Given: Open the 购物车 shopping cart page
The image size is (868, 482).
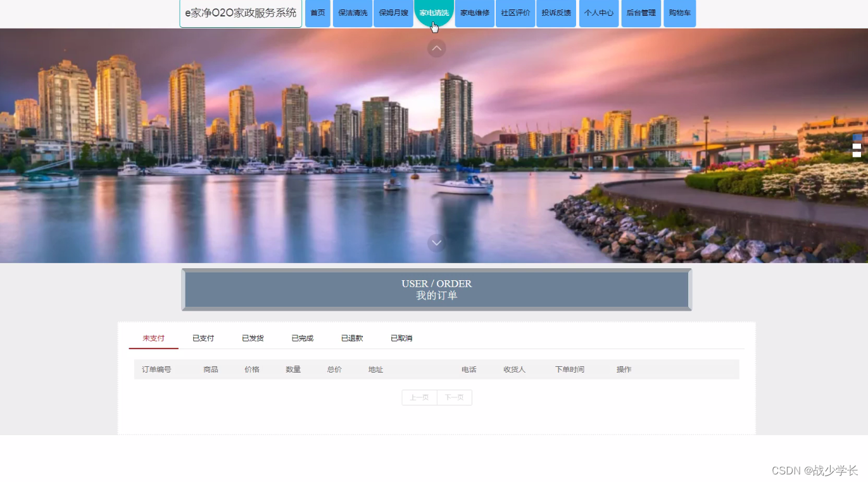Looking at the screenshot, I should point(679,13).
